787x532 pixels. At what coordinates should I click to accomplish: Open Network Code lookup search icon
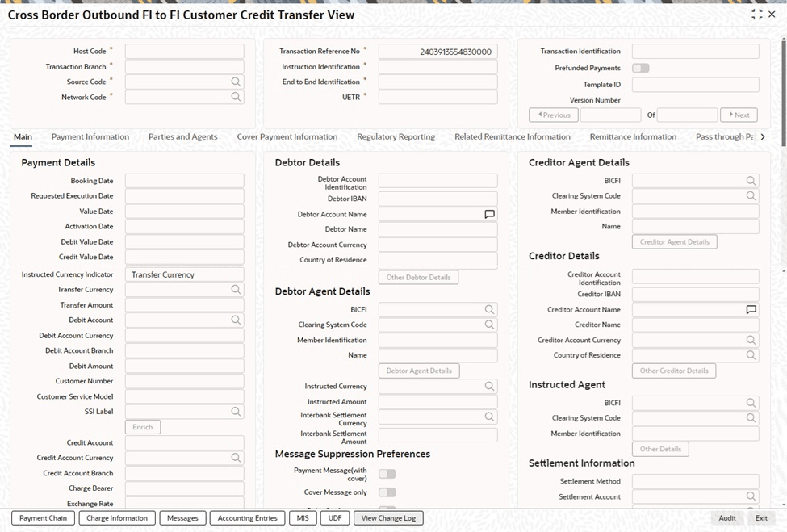tap(236, 96)
